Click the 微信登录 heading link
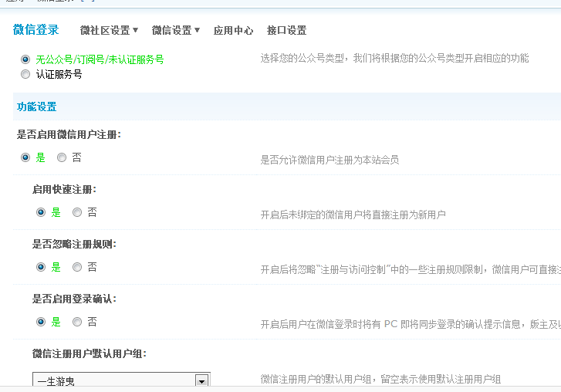This screenshot has width=561, height=392. click(x=35, y=29)
